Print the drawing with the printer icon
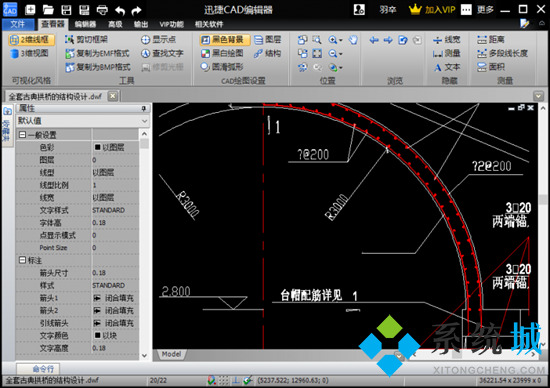The height and width of the screenshot is (388, 550). click(102, 9)
